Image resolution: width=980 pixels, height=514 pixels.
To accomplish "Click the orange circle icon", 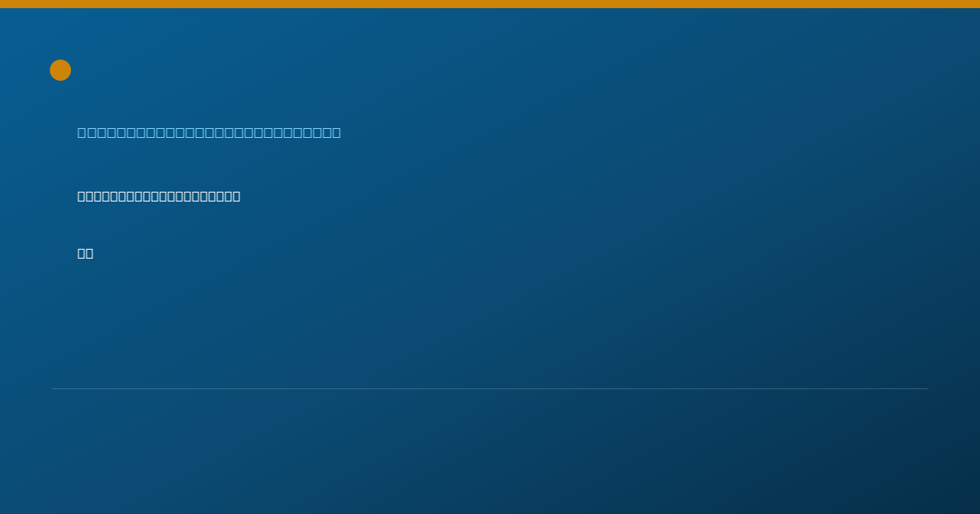I will point(60,70).
